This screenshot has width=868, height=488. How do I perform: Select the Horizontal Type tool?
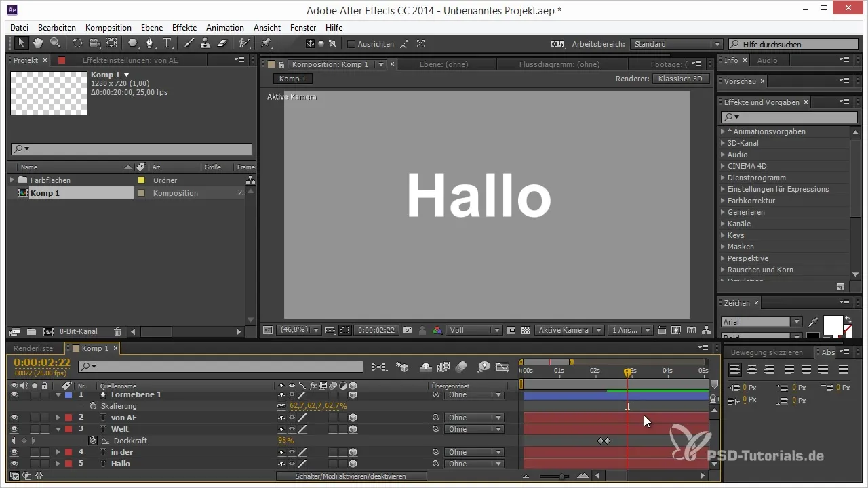(167, 43)
